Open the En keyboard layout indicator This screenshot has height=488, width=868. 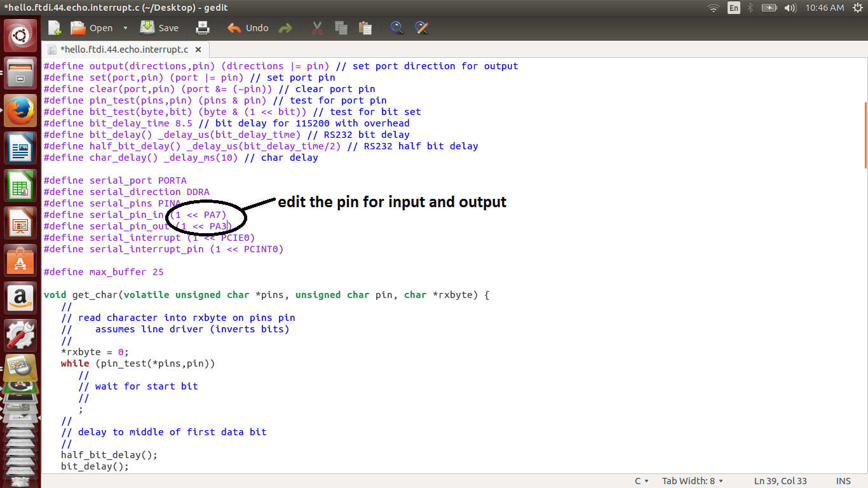pyautogui.click(x=734, y=8)
